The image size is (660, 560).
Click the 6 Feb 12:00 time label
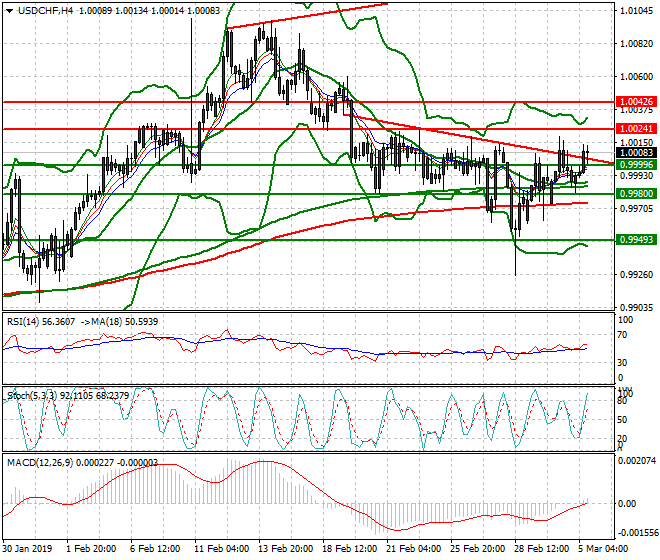tap(155, 549)
